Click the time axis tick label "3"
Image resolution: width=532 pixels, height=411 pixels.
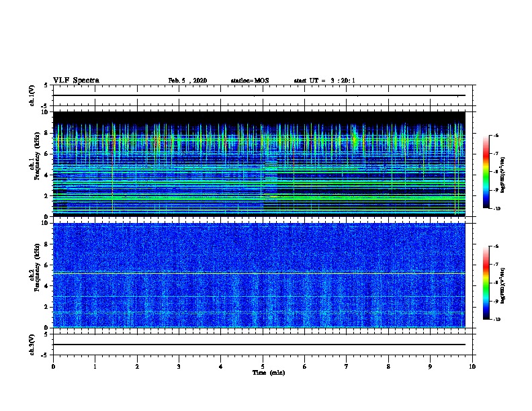(179, 367)
